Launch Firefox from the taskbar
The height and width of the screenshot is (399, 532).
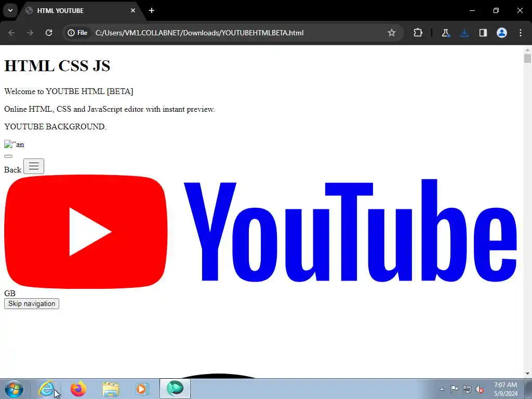78,389
